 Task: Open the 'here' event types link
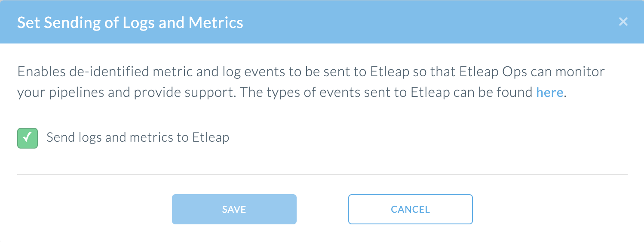549,93
